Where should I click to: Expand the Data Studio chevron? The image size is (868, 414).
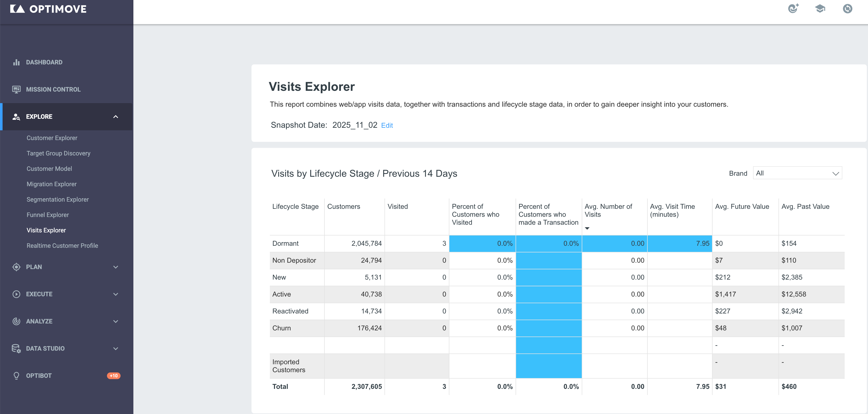[x=116, y=349]
